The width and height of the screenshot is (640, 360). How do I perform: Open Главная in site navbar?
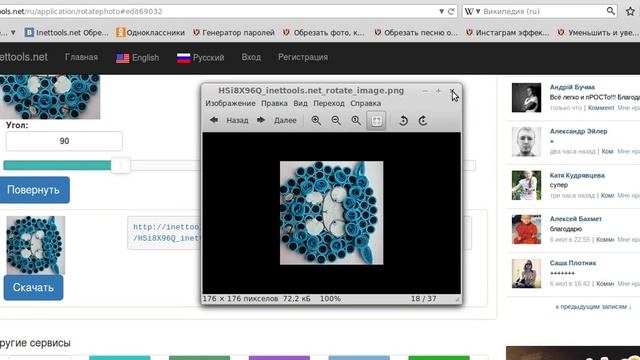pyautogui.click(x=81, y=57)
